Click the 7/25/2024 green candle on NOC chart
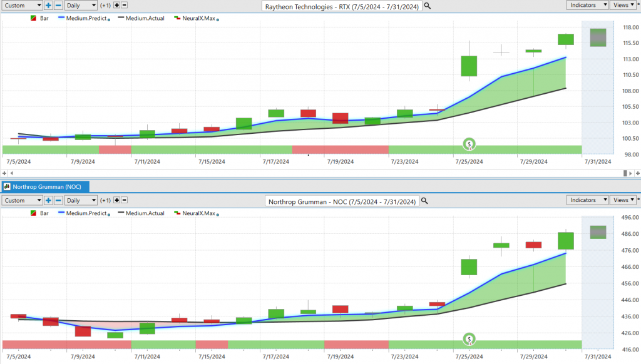The width and height of the screenshot is (641, 364). tap(469, 267)
